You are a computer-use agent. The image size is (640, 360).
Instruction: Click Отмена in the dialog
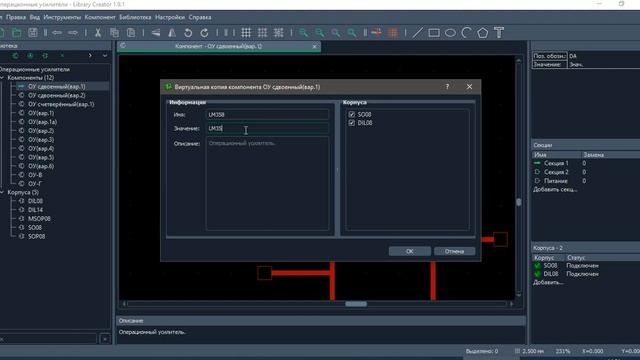454,251
